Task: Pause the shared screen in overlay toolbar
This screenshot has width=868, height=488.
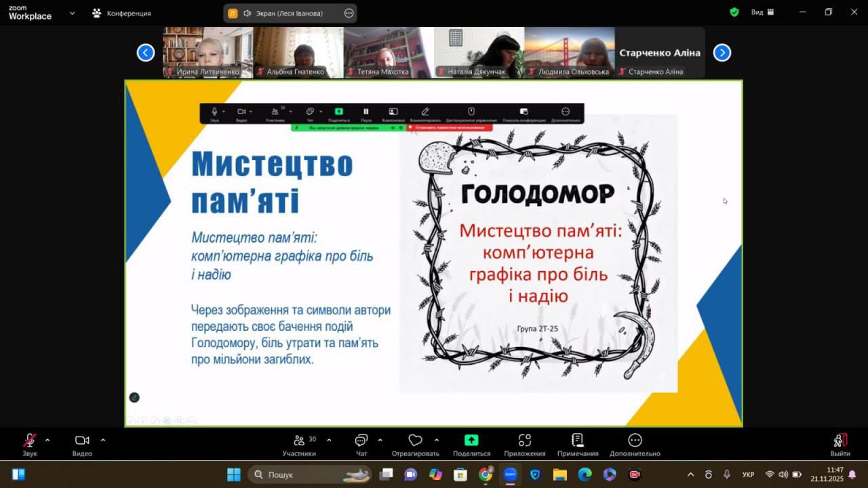Action: (x=366, y=112)
